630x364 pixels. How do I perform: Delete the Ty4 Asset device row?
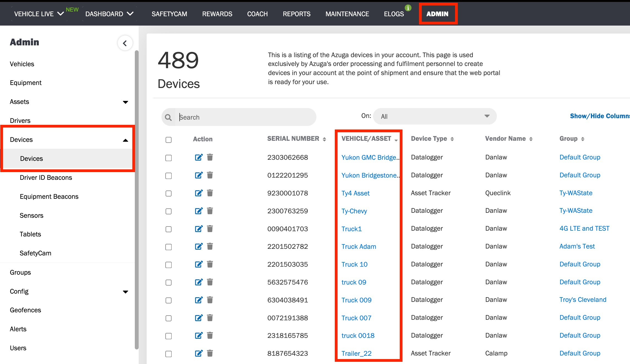coord(210,193)
